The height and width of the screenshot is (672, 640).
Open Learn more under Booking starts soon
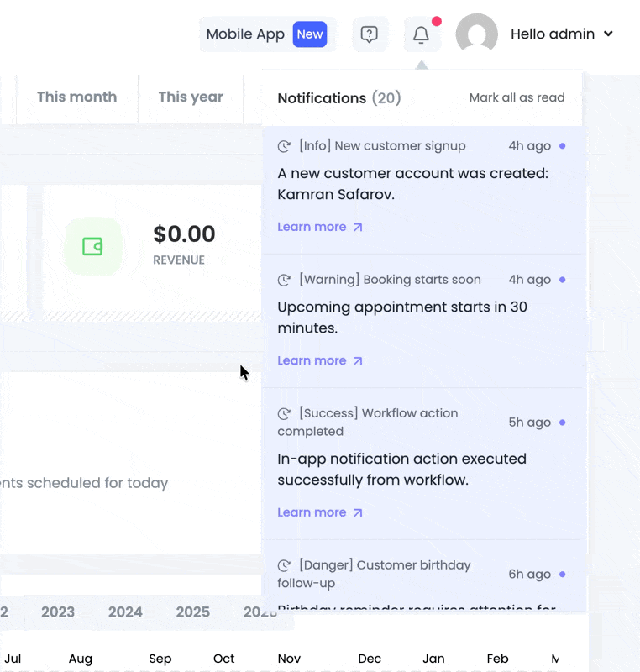tap(320, 360)
